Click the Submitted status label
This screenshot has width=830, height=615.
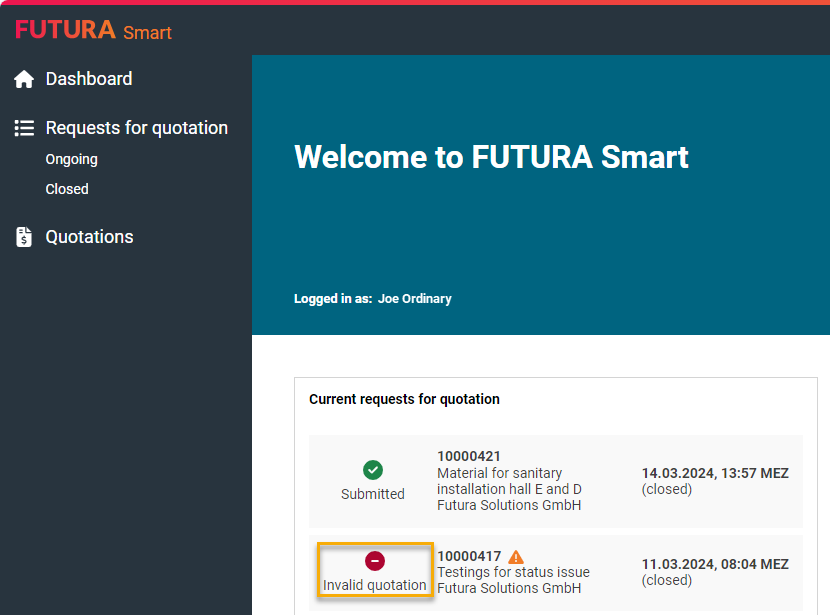(373, 494)
